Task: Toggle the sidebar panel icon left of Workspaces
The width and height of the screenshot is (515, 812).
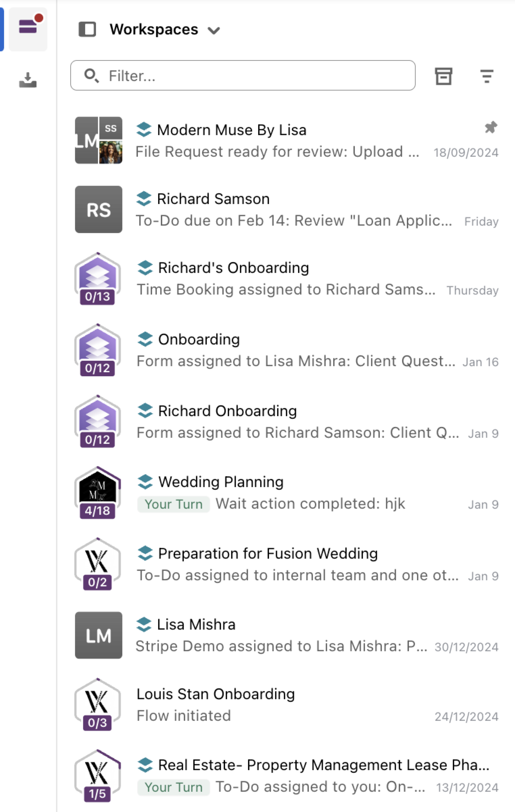Action: click(x=87, y=29)
